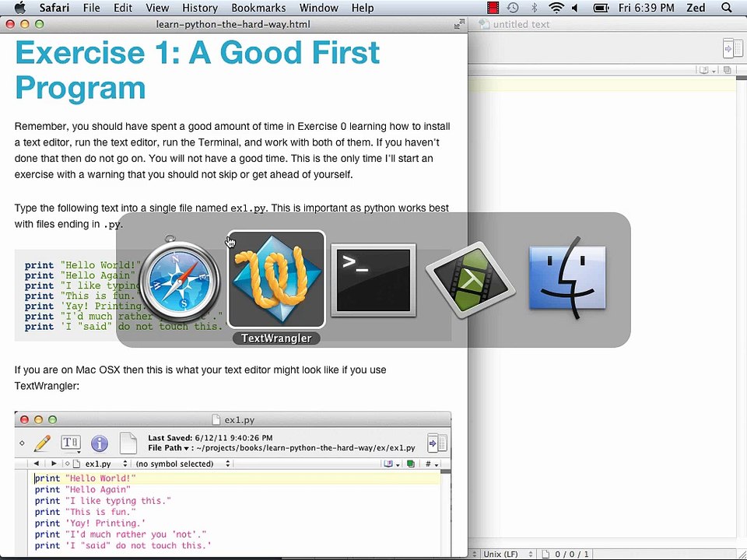Click the drawer icon in the ex1.py screenshot
747x560 pixels.
[x=437, y=443]
